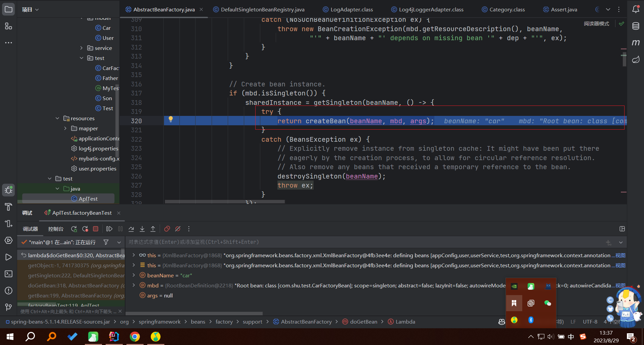
Task: Open the Problems tool window icon
Action: pos(8,291)
